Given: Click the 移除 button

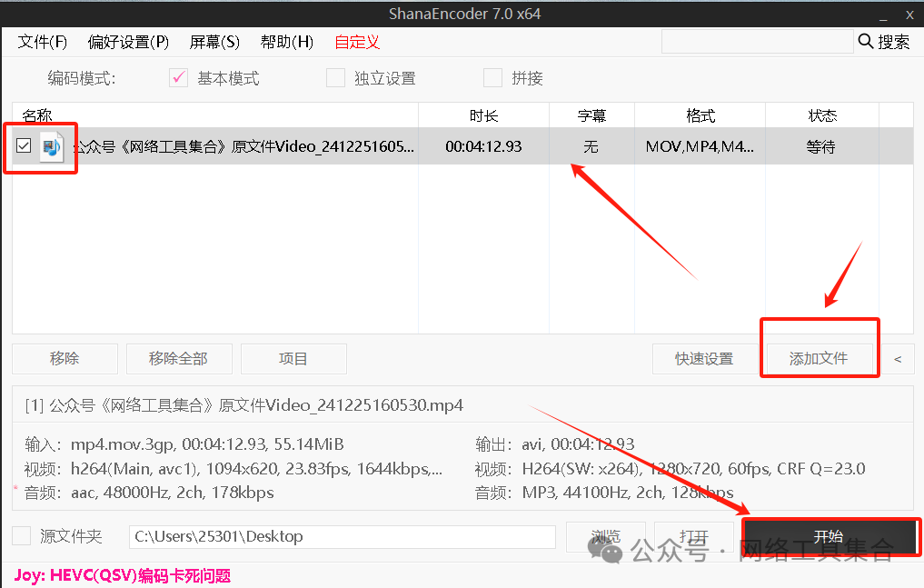Looking at the screenshot, I should point(65,359).
